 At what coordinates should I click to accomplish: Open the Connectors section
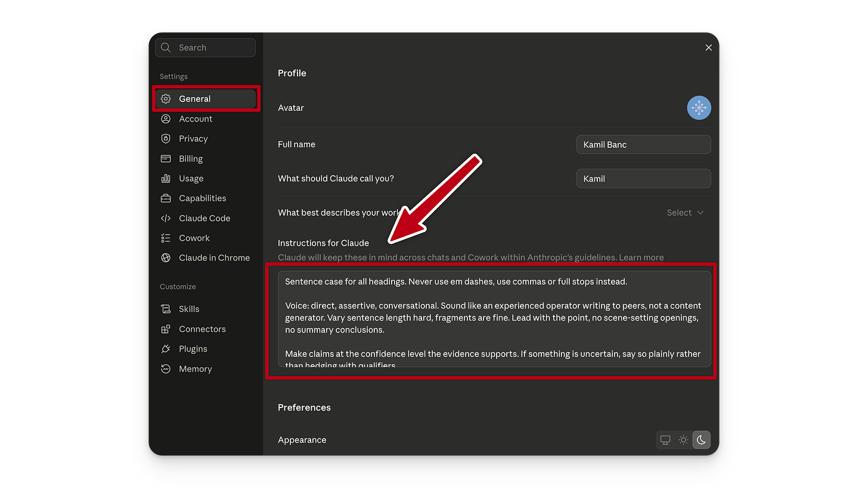coord(206,329)
